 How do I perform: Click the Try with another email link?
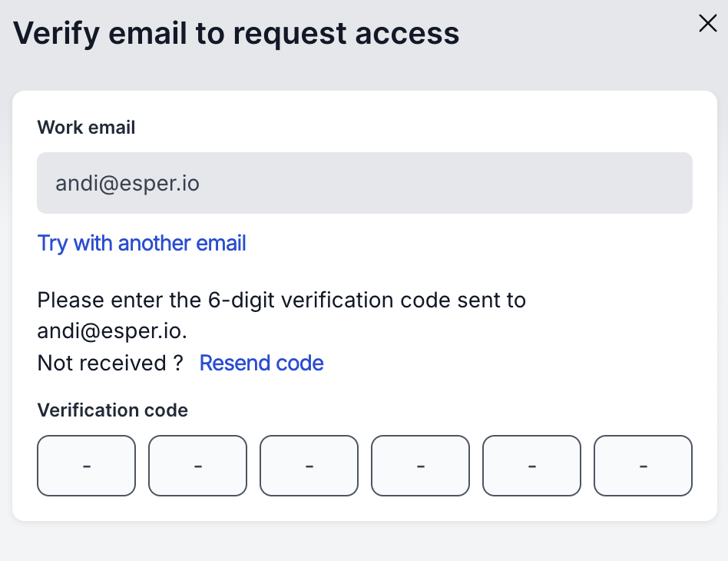[x=142, y=244]
